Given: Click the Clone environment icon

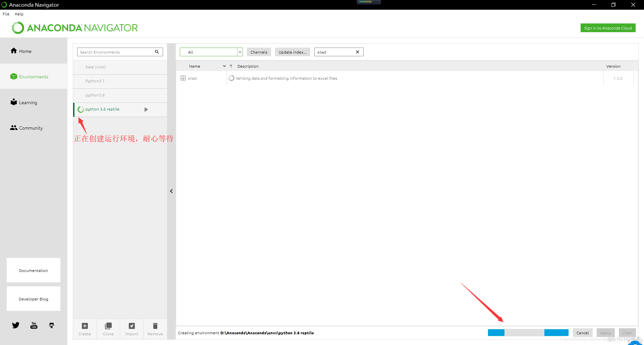Looking at the screenshot, I should tap(108, 326).
